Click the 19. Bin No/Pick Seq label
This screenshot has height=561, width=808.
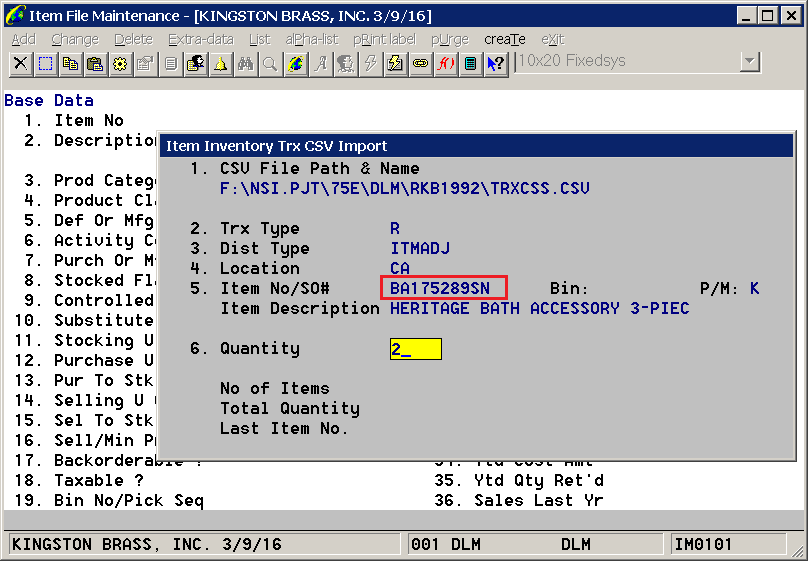(x=109, y=501)
